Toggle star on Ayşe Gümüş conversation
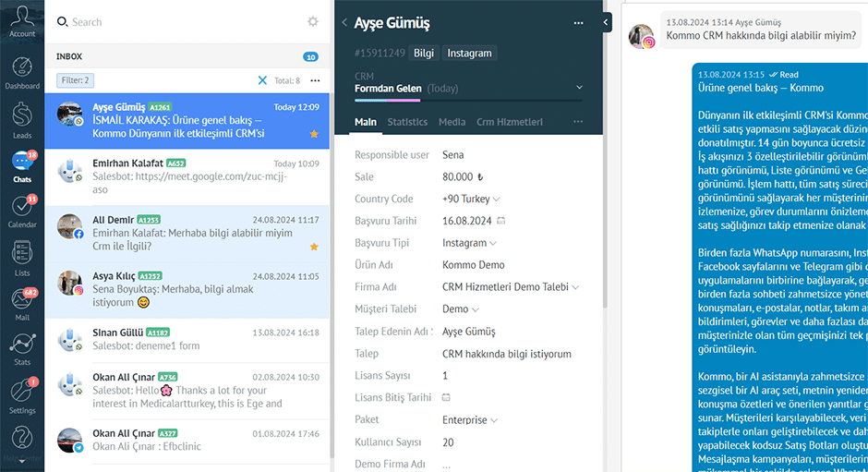 pyautogui.click(x=314, y=134)
